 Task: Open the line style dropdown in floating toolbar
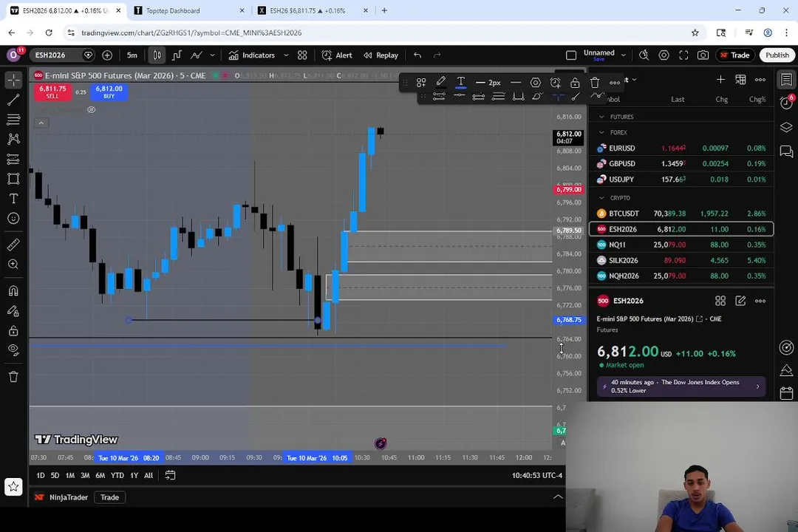pyautogui.click(x=516, y=83)
